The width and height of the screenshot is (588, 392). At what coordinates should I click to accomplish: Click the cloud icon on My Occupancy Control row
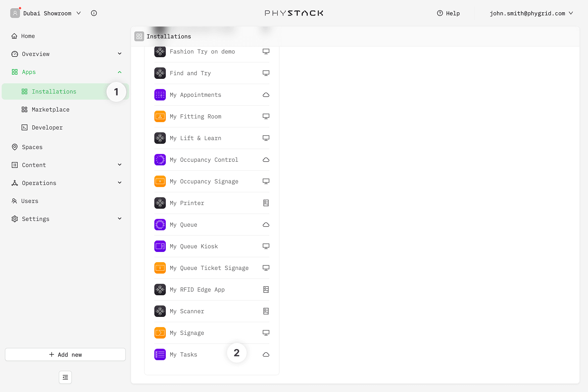click(266, 160)
